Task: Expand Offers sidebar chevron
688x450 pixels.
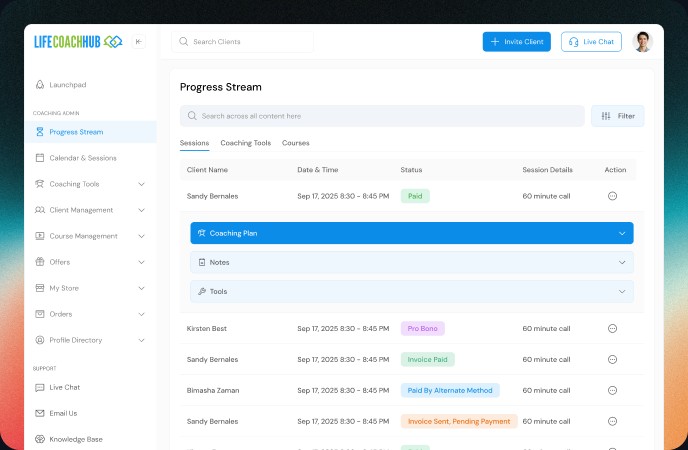Action: click(141, 262)
